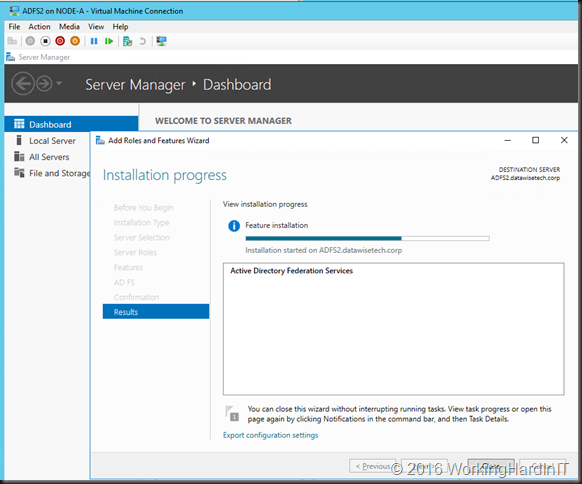
Task: Click Active Directory Federation Services text
Action: coord(291,271)
